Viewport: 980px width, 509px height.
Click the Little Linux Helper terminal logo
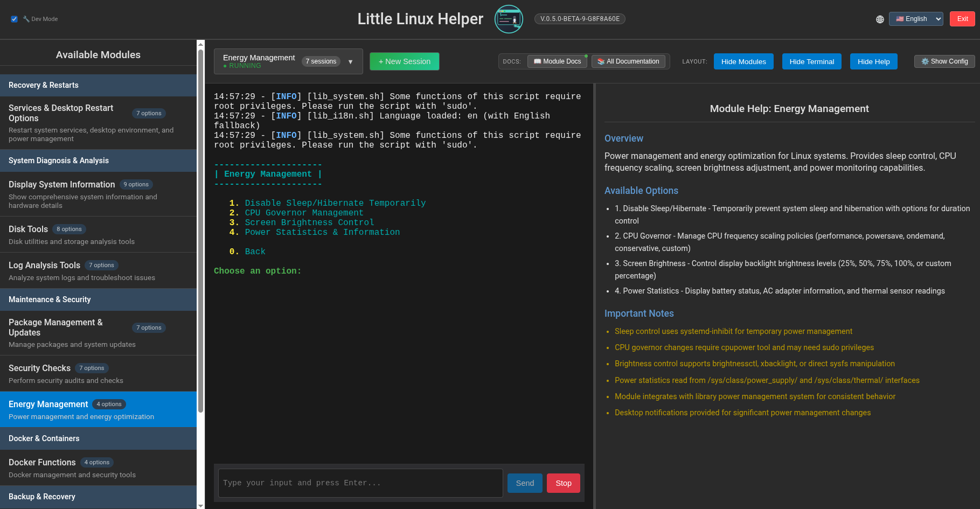click(x=509, y=19)
